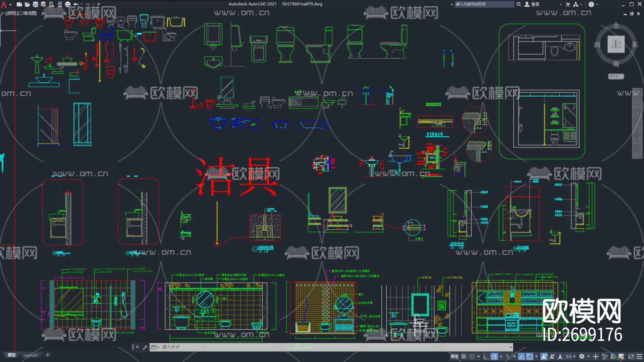Open the AutoCAD application menu (red A)
This screenshot has height=362, width=644.
tap(4, 5)
